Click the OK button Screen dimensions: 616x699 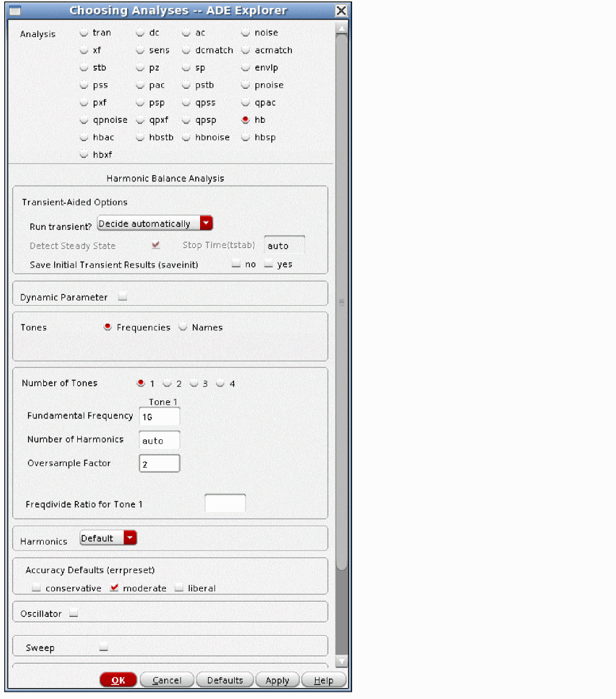click(x=119, y=680)
